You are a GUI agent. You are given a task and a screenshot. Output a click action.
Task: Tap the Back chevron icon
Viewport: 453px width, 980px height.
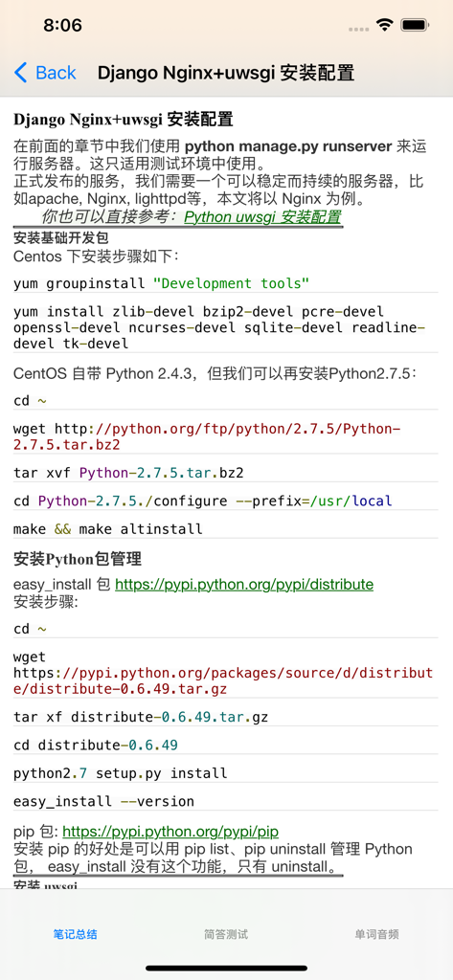(21, 73)
